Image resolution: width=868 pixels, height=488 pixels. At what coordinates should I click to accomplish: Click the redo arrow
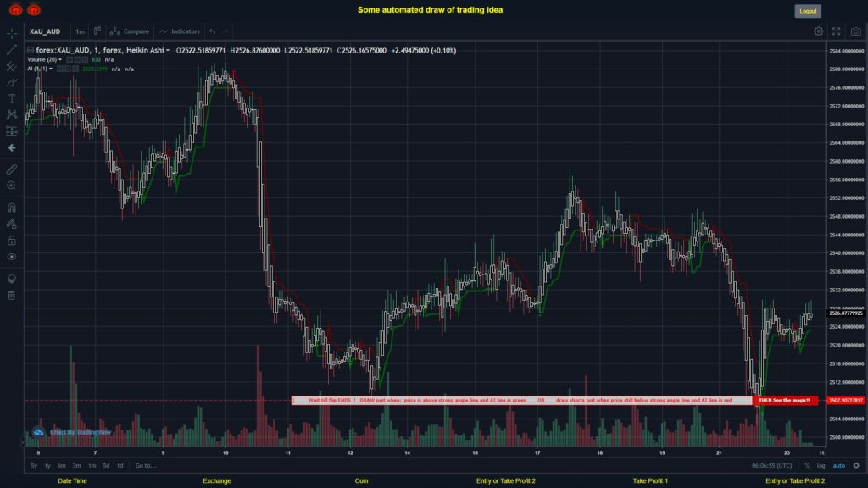coord(225,31)
